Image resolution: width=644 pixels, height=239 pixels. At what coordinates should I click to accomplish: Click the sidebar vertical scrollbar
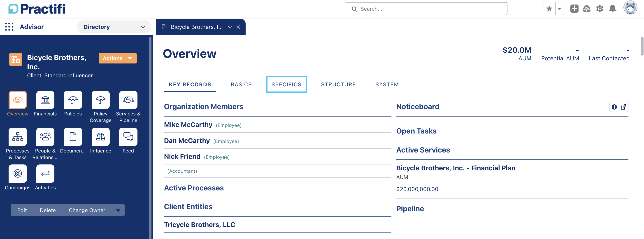(x=150, y=138)
